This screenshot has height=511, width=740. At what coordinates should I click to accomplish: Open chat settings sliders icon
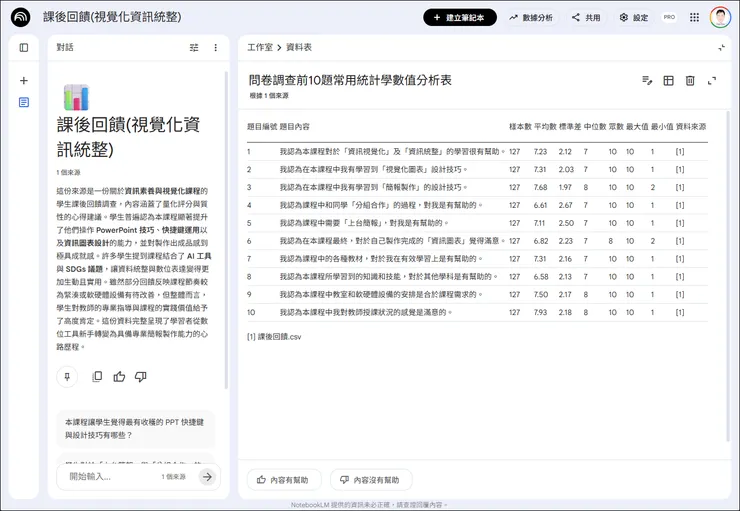pyautogui.click(x=194, y=48)
